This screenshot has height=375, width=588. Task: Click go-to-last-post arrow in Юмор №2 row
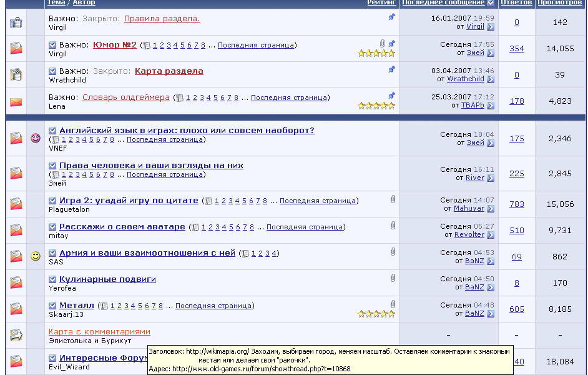[491, 53]
